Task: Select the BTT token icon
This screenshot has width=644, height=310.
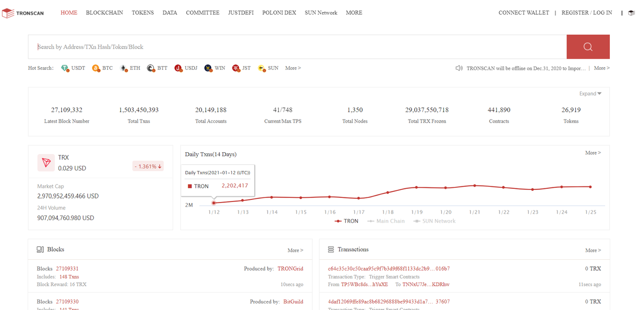Action: point(151,68)
